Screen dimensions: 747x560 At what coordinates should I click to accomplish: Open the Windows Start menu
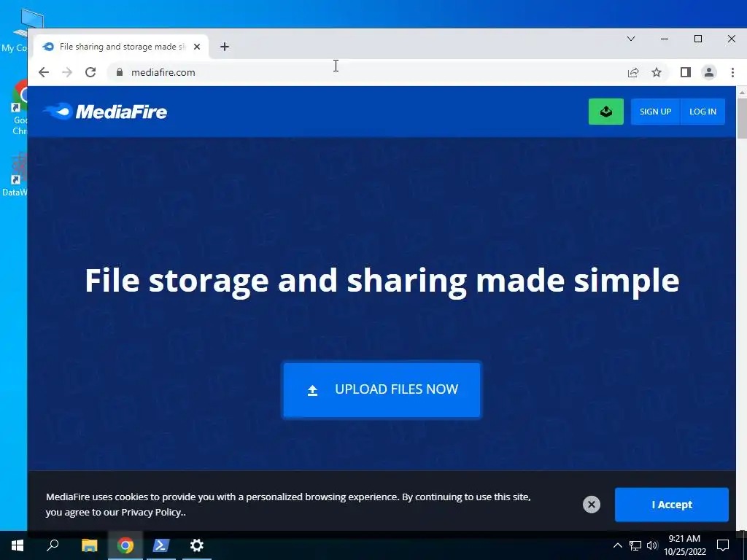pos(18,545)
